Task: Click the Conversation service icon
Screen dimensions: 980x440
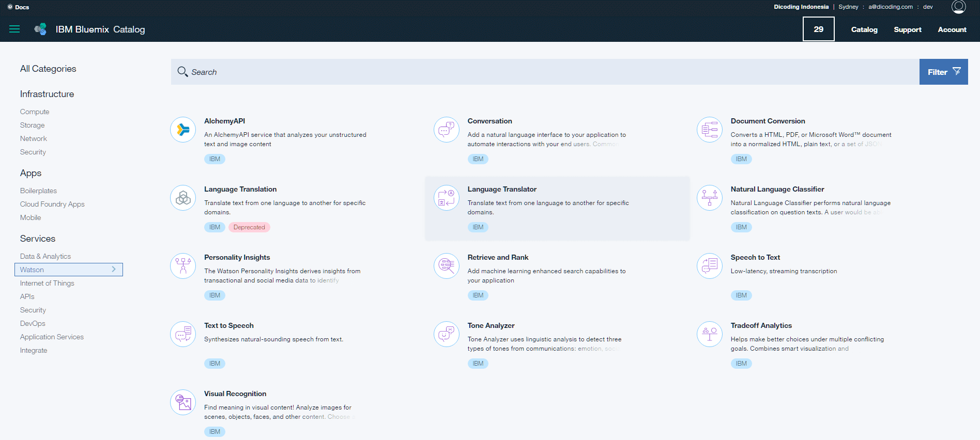Action: point(446,130)
